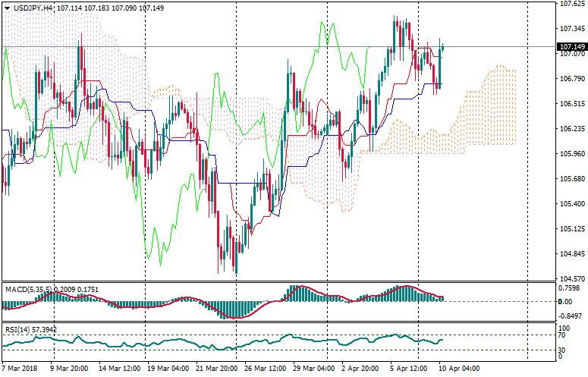
Task: Click the 107.625 price axis label
Action: pos(572,4)
